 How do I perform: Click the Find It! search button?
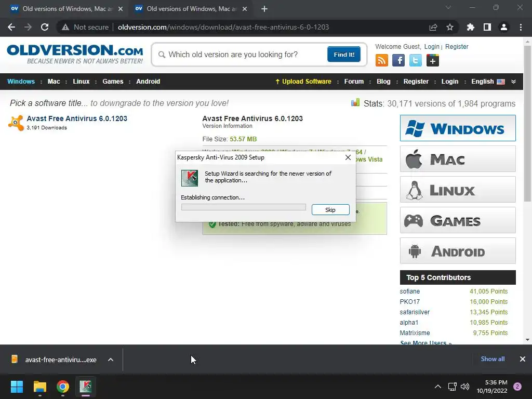tap(344, 55)
